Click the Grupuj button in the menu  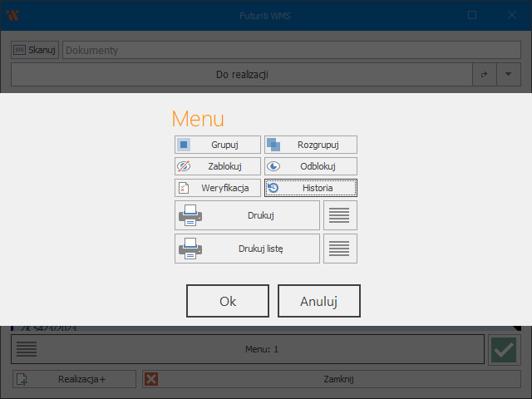(x=217, y=145)
